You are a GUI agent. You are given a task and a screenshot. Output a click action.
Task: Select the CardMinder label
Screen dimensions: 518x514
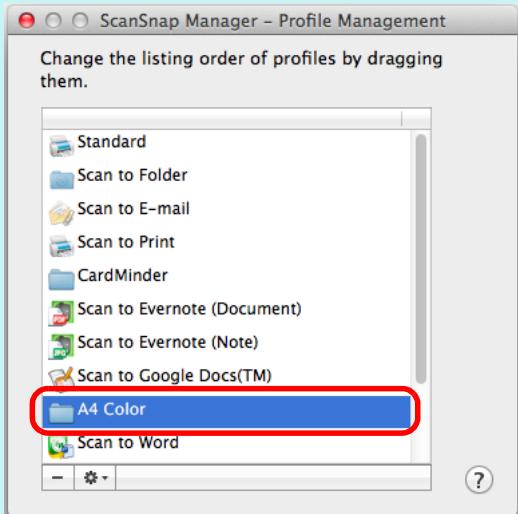tap(122, 275)
